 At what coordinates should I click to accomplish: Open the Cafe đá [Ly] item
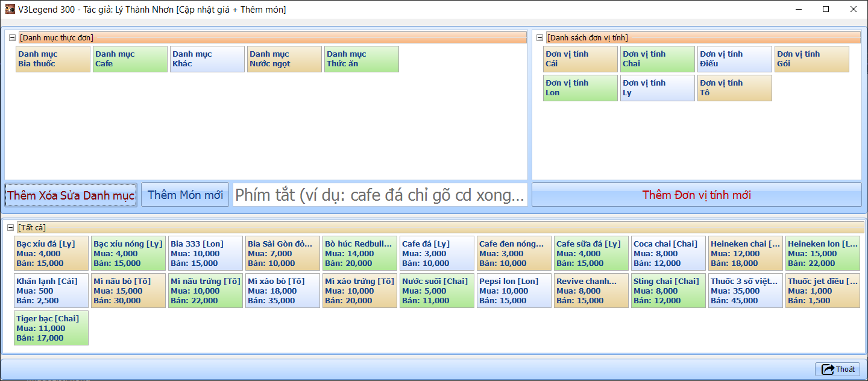[437, 253]
